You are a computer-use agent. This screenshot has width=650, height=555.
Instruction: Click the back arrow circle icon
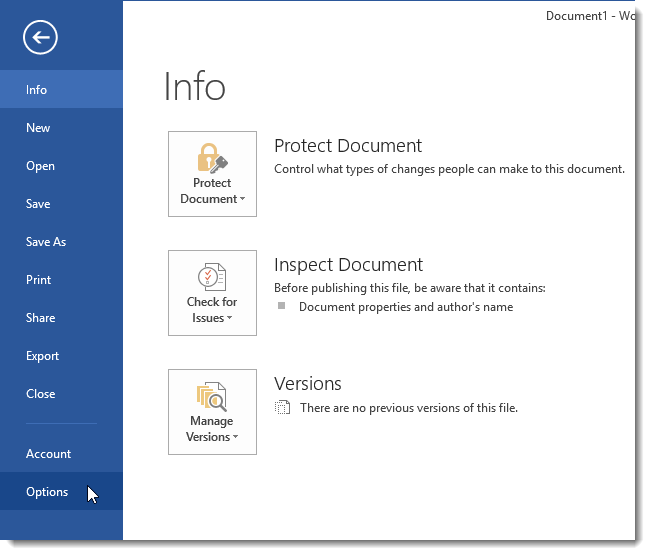coord(40,37)
